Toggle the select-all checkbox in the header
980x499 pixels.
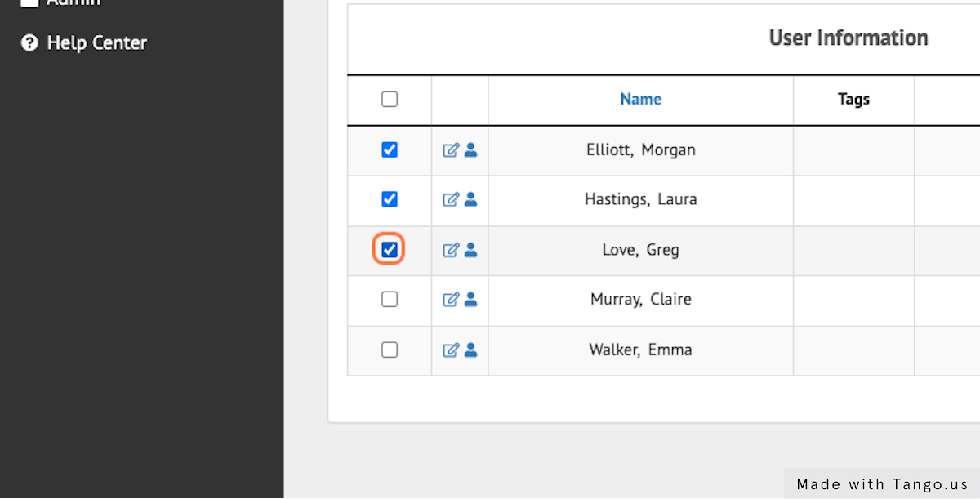pyautogui.click(x=389, y=98)
